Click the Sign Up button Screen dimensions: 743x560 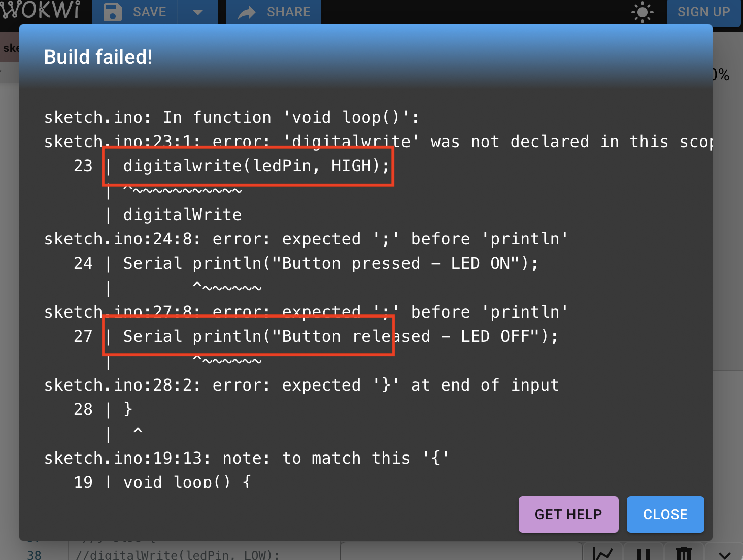[x=703, y=12]
